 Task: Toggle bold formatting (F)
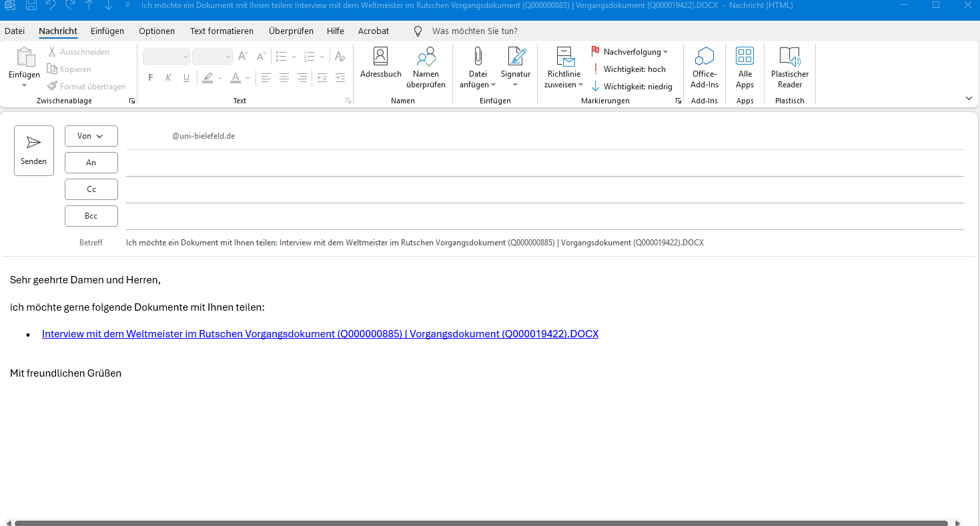point(151,78)
